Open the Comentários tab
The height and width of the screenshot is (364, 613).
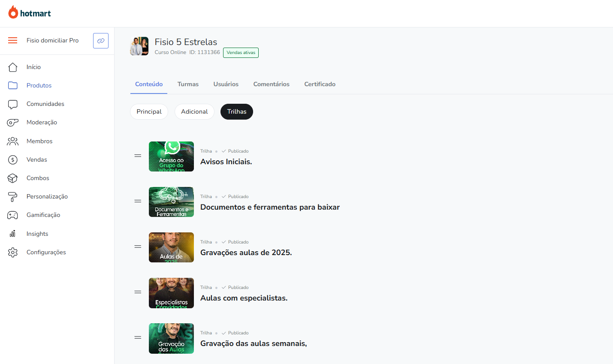(x=271, y=84)
